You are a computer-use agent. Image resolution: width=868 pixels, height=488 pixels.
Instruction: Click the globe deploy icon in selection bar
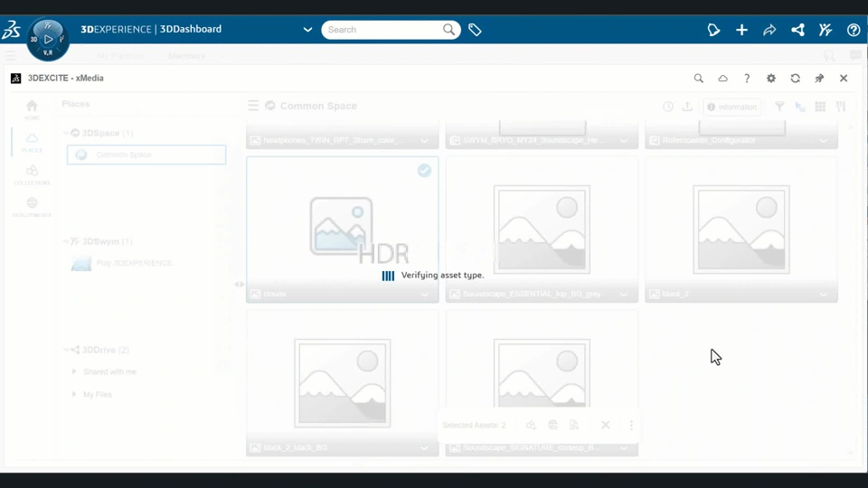(552, 425)
